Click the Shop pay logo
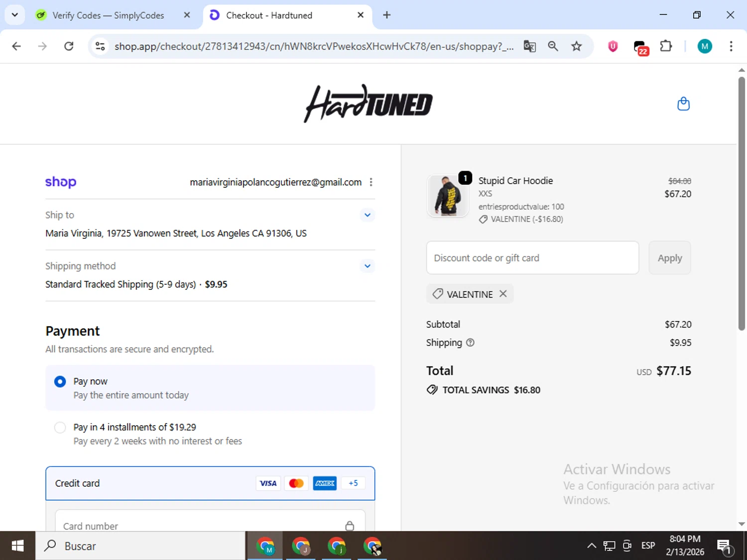Viewport: 747px width, 560px height. pyautogui.click(x=61, y=182)
